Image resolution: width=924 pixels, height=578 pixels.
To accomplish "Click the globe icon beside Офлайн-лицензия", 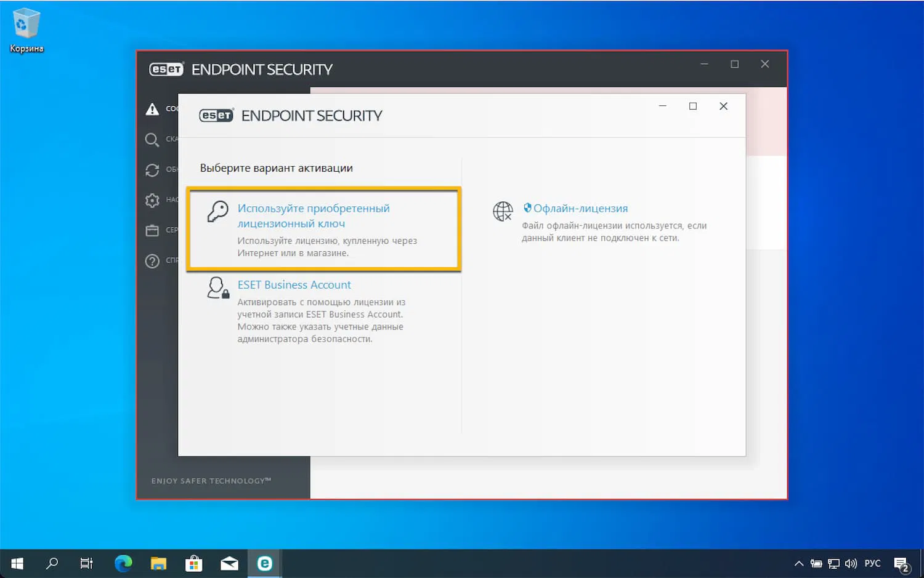I will [x=503, y=211].
